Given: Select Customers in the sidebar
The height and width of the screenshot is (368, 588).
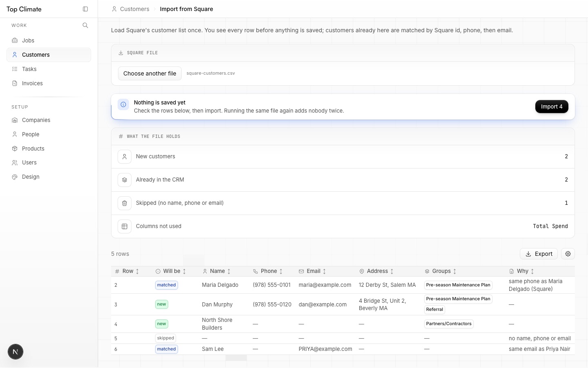Looking at the screenshot, I should point(49,55).
